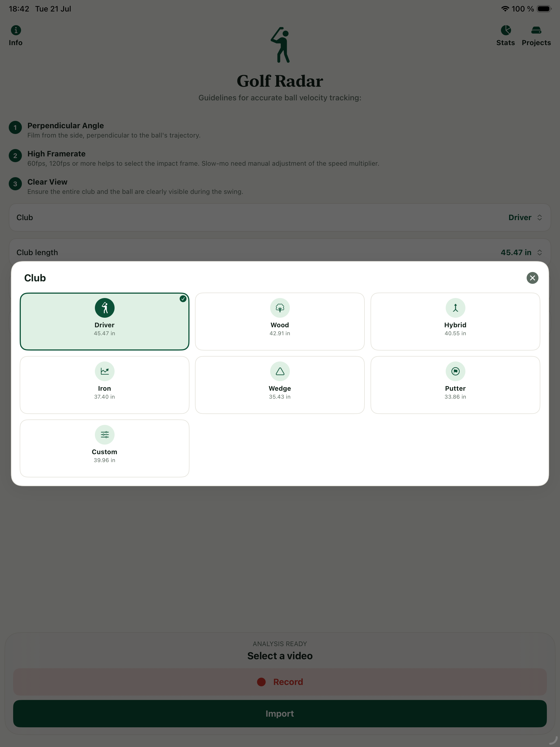Expand the Club dropdown showing Driver
The image size is (560, 747).
[x=280, y=217]
